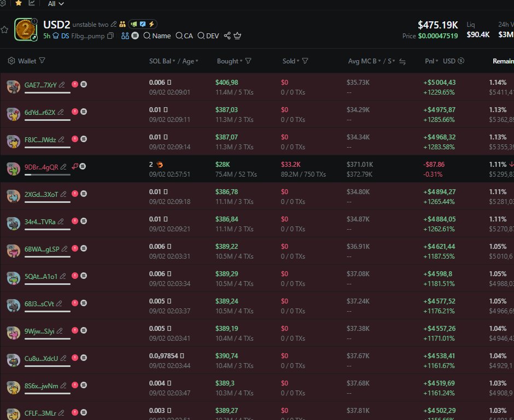Image resolution: width=514 pixels, height=420 pixels.
Task: Open the Bought column filter funnel
Action: [248, 61]
